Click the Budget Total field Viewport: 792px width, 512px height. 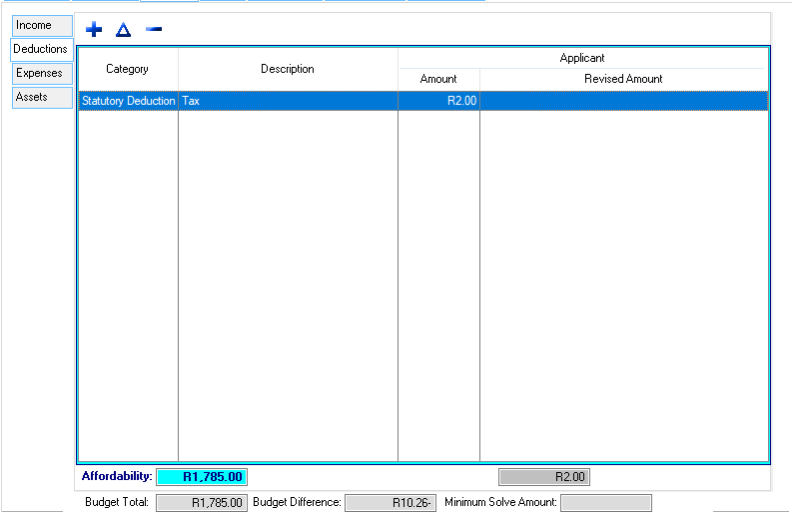tap(201, 503)
